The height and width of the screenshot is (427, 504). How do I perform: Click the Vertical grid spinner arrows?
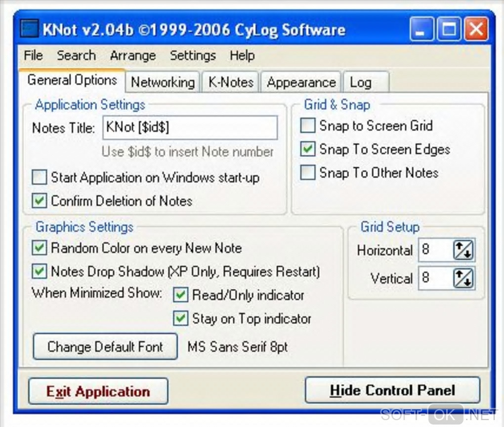(x=463, y=278)
